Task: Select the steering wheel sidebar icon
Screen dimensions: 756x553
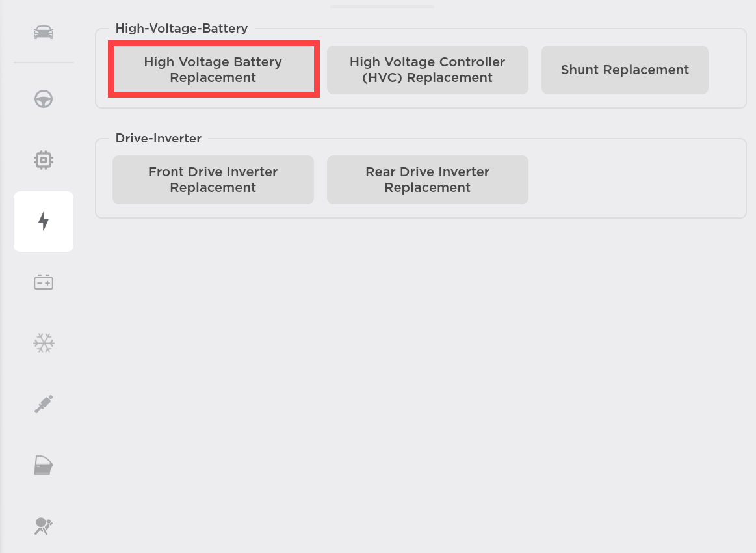Action: pyautogui.click(x=44, y=99)
